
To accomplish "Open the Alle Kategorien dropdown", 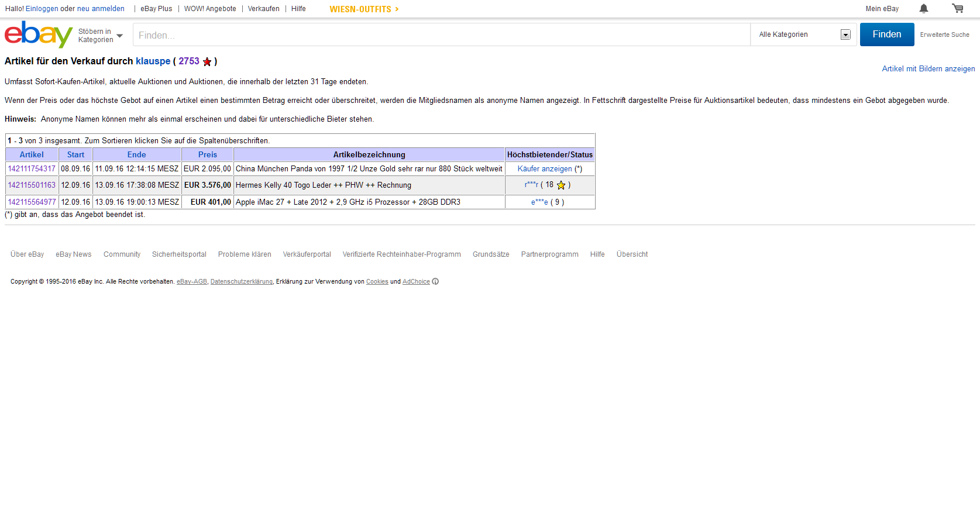I will coord(804,35).
